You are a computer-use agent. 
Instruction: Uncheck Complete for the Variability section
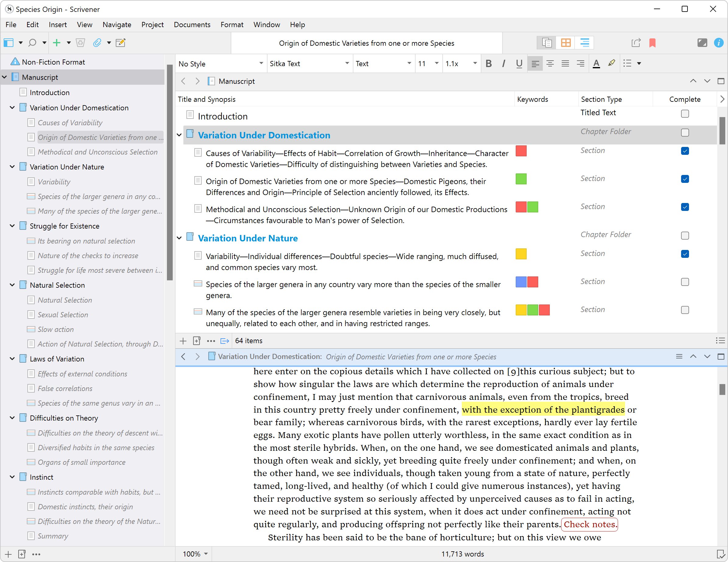pos(685,254)
